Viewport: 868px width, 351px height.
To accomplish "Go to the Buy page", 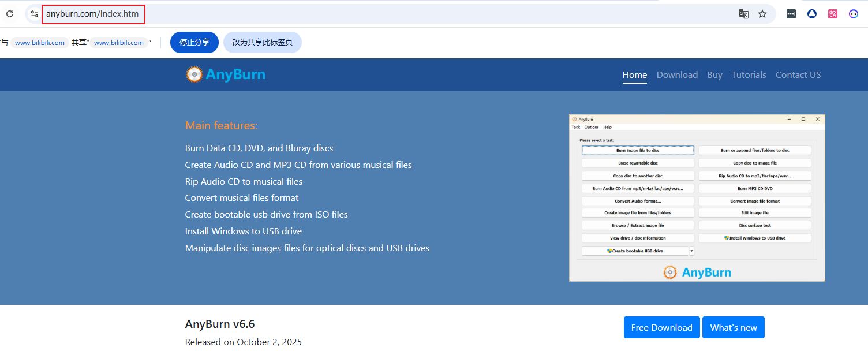I will [x=714, y=74].
